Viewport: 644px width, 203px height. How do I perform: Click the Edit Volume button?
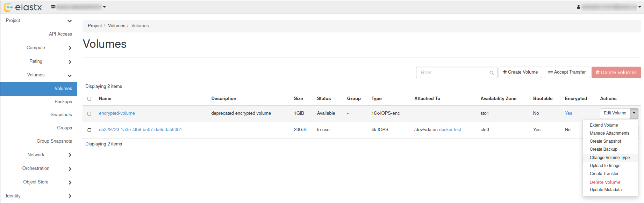615,113
